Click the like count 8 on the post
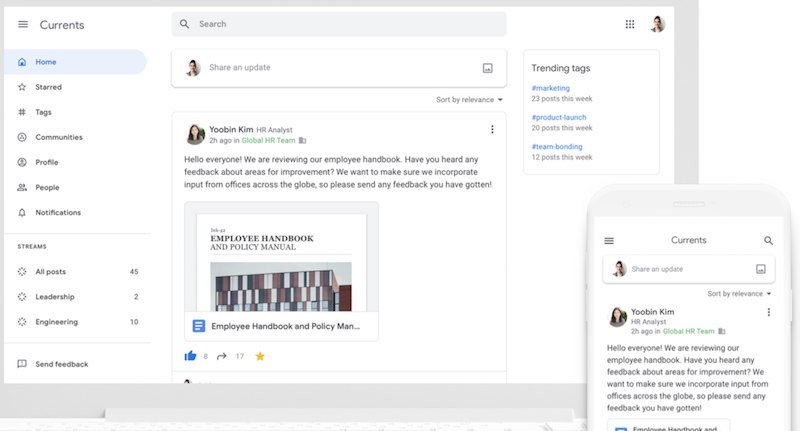The image size is (800, 431). pyautogui.click(x=206, y=357)
